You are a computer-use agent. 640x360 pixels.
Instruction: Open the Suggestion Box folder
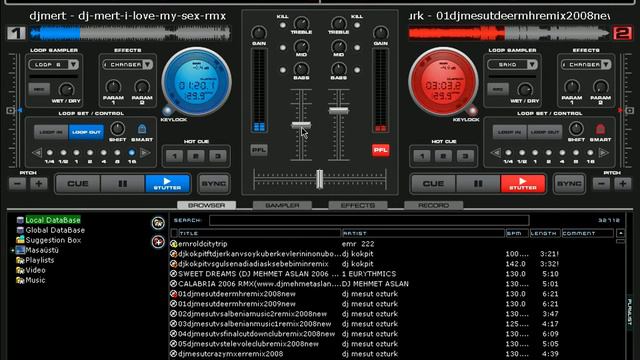(53, 240)
